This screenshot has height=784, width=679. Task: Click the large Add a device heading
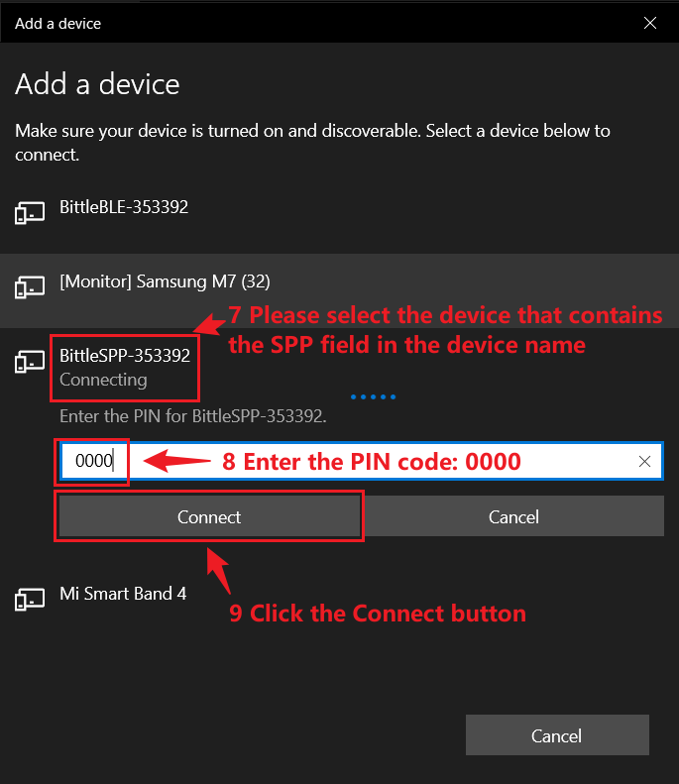tap(97, 84)
